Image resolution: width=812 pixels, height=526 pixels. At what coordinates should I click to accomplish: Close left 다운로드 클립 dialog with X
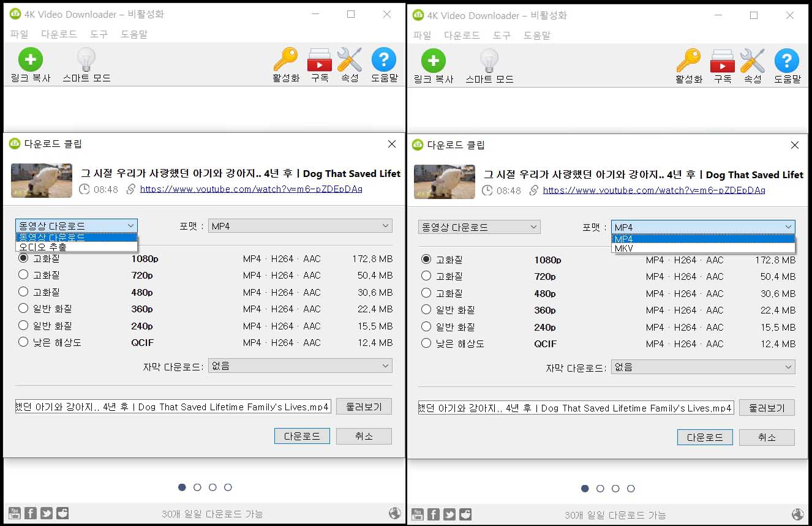392,144
